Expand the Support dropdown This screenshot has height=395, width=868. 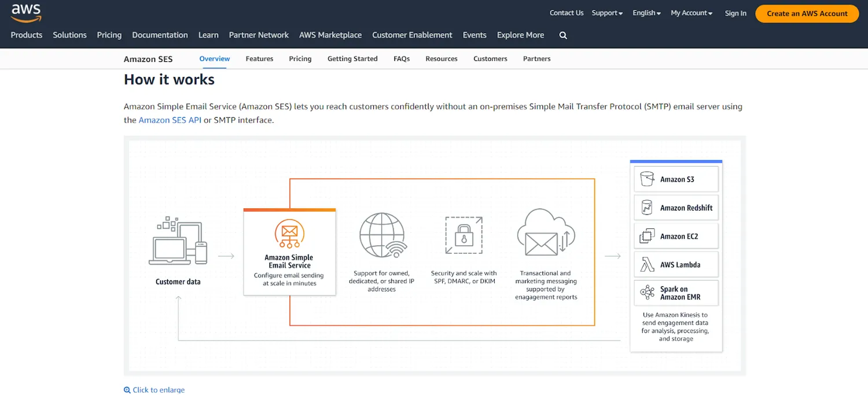tap(607, 13)
